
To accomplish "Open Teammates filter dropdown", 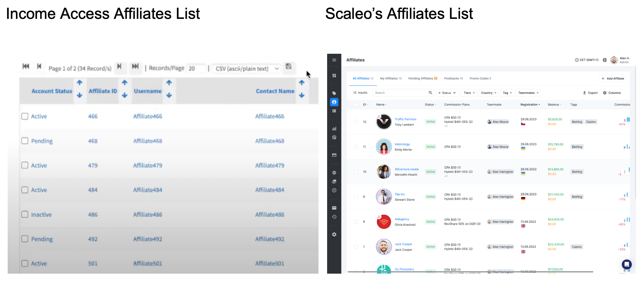I will click(x=528, y=93).
